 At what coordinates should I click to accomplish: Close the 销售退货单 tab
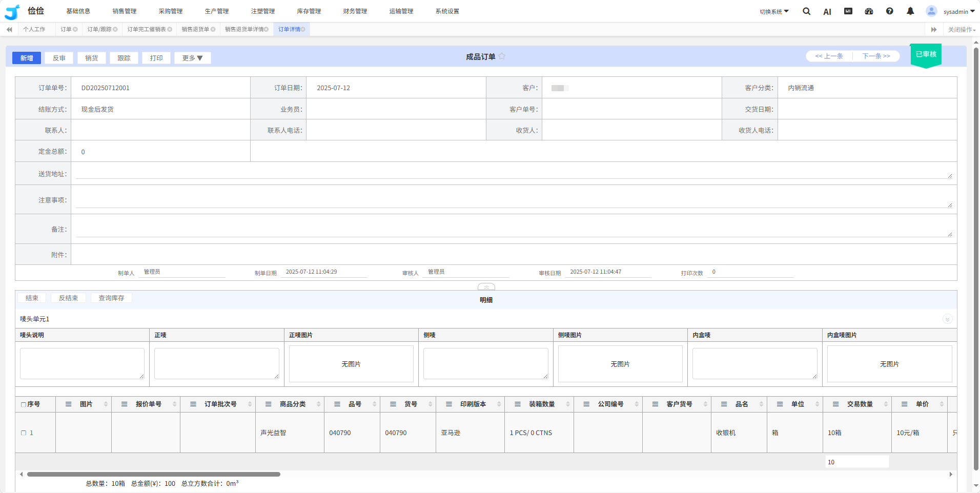[x=213, y=30]
